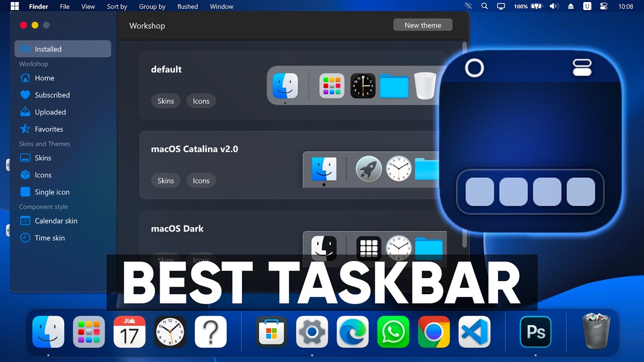Viewport: 644px width, 362px height.
Task: Click the question mark dock icon
Action: (211, 332)
